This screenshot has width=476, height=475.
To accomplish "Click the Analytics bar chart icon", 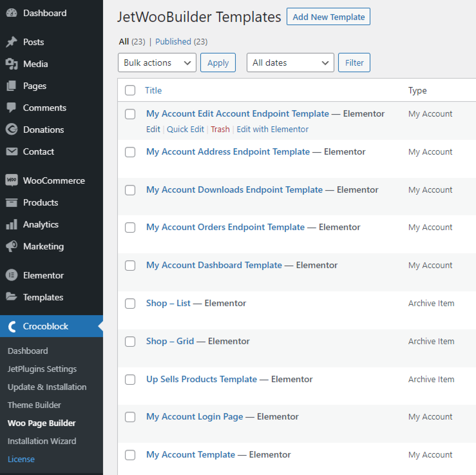I will click(12, 224).
